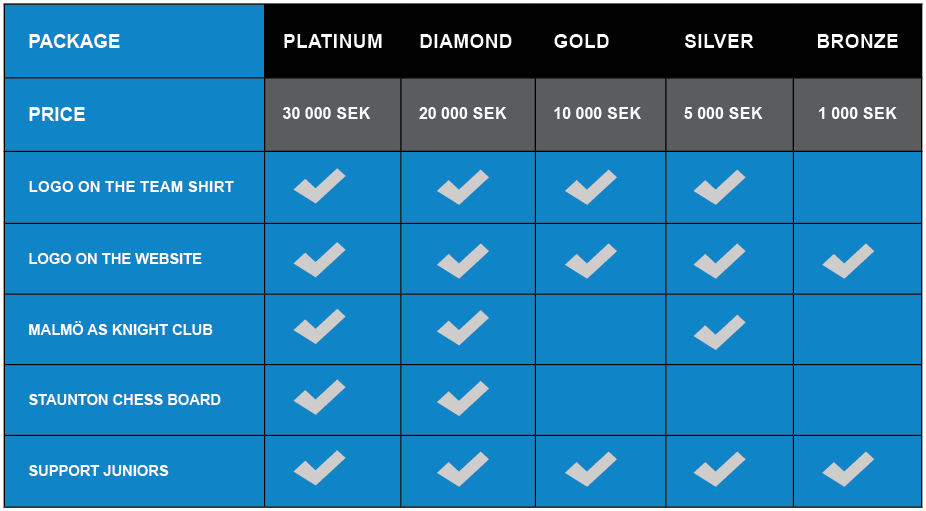Click Diamond checkmark for Logo on the Website
Image resolution: width=926 pixels, height=511 pixels.
463,261
